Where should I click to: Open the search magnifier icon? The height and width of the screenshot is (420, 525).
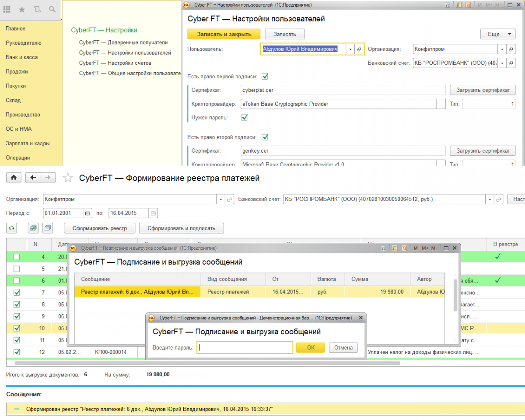[52, 9]
